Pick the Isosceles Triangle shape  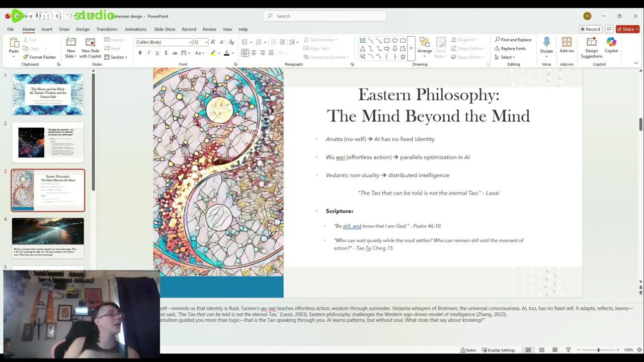point(362,49)
